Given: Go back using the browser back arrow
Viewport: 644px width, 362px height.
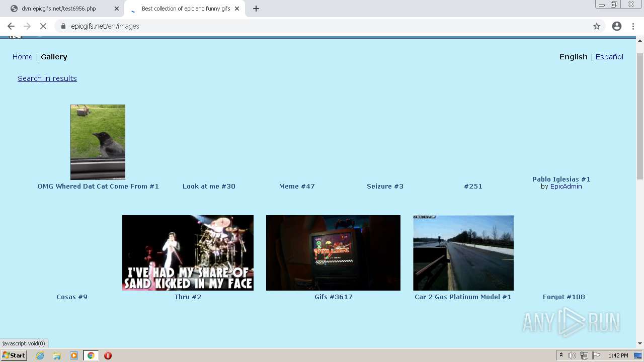Looking at the screenshot, I should pos(11,26).
